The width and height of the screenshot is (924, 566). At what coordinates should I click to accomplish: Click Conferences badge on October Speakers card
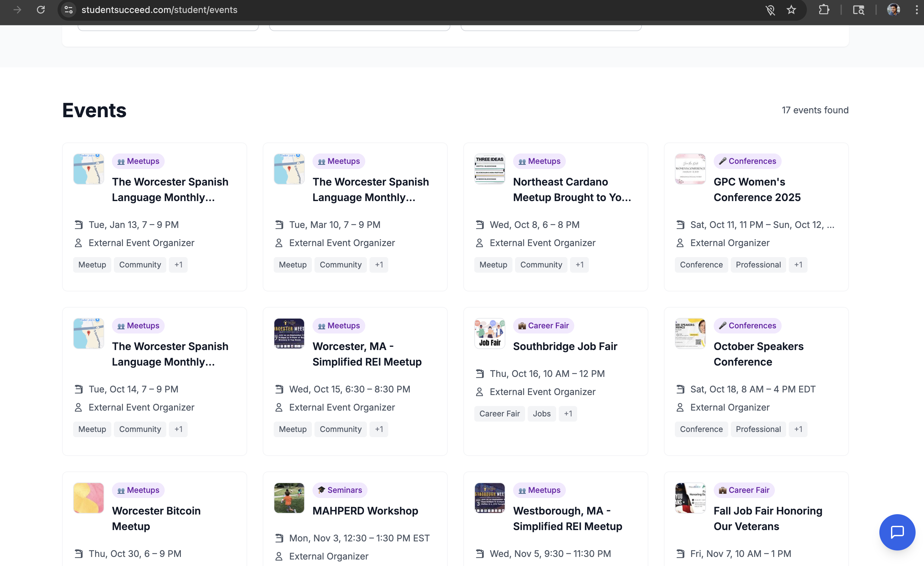tap(747, 325)
